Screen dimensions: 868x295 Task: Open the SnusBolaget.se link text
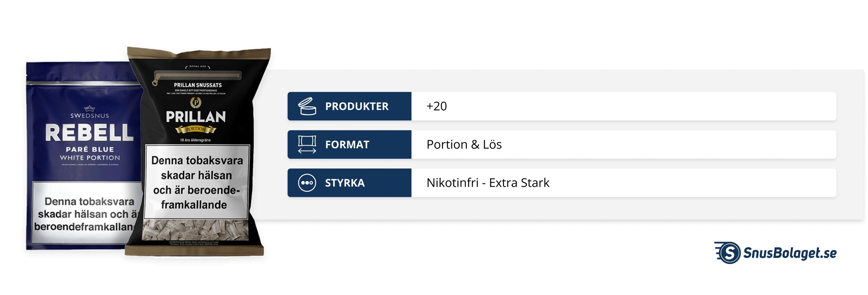[789, 253]
